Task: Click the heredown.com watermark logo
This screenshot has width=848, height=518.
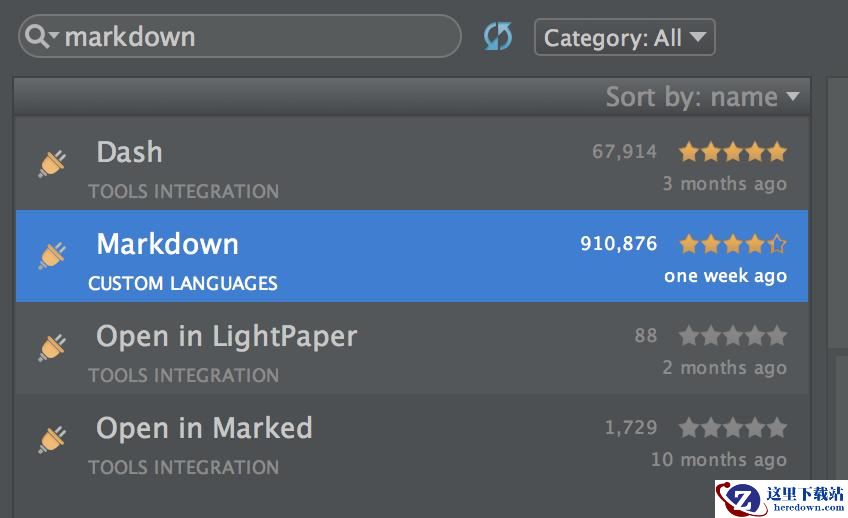Action: tap(781, 499)
